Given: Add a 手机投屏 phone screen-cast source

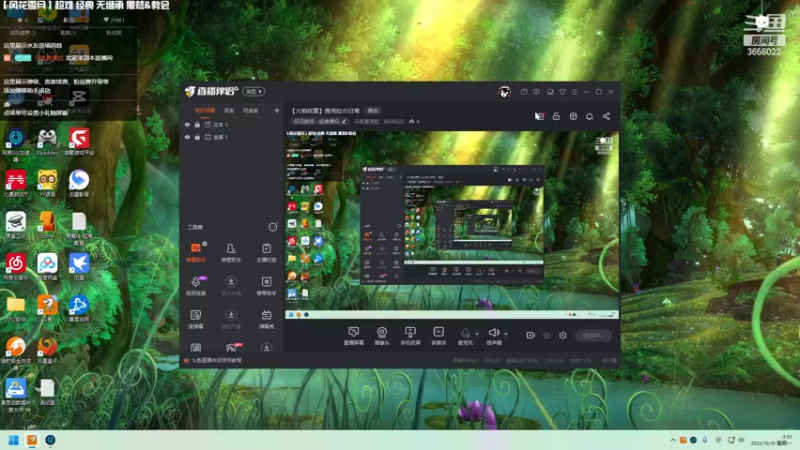Looking at the screenshot, I should click(410, 336).
